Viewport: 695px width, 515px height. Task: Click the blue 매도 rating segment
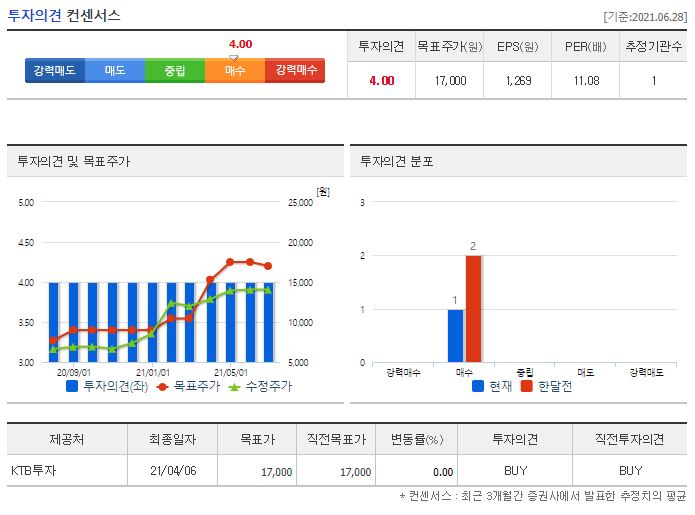115,70
